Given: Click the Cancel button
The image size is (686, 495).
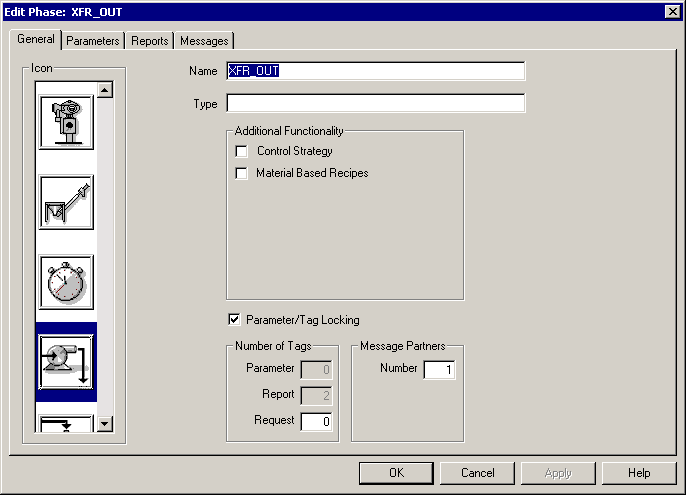Looking at the screenshot, I should 477,473.
